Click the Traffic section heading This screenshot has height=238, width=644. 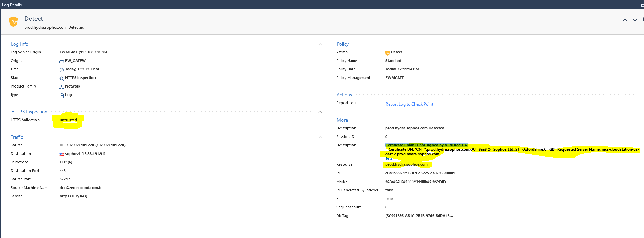pos(17,137)
